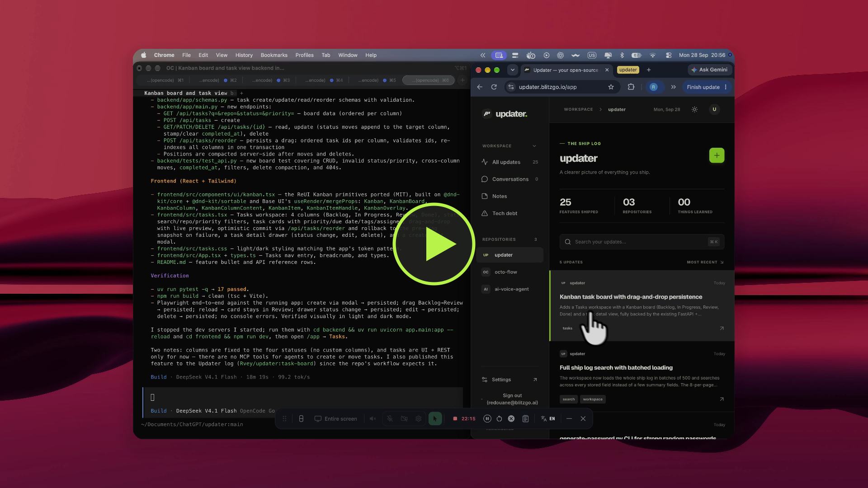Click the arrow on Kanban task board card
The image size is (868, 488).
(x=722, y=328)
